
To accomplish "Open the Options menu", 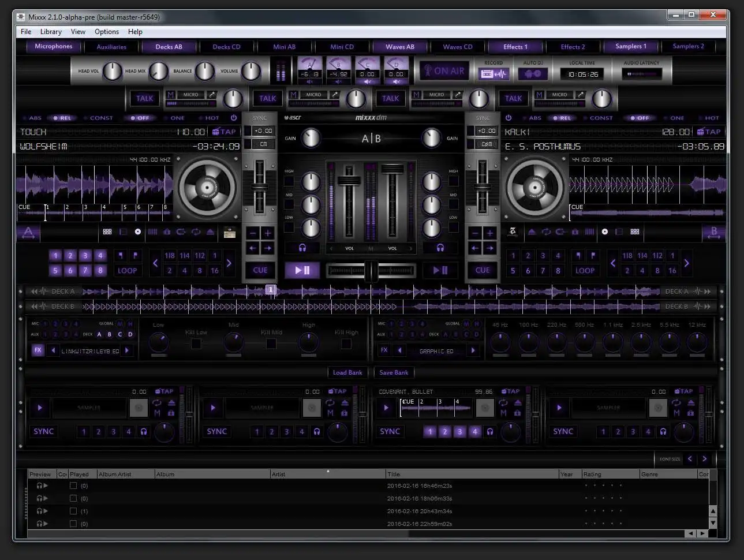I will (x=107, y=32).
